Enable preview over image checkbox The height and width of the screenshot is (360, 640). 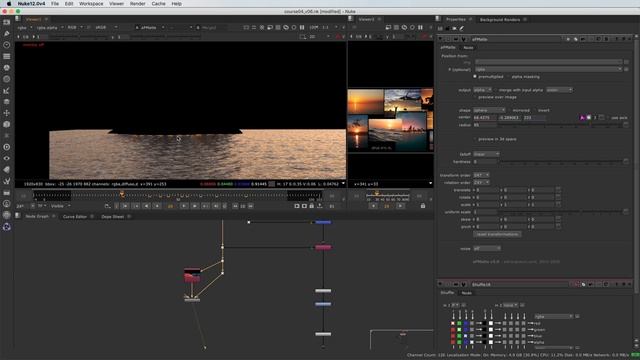pos(475,97)
